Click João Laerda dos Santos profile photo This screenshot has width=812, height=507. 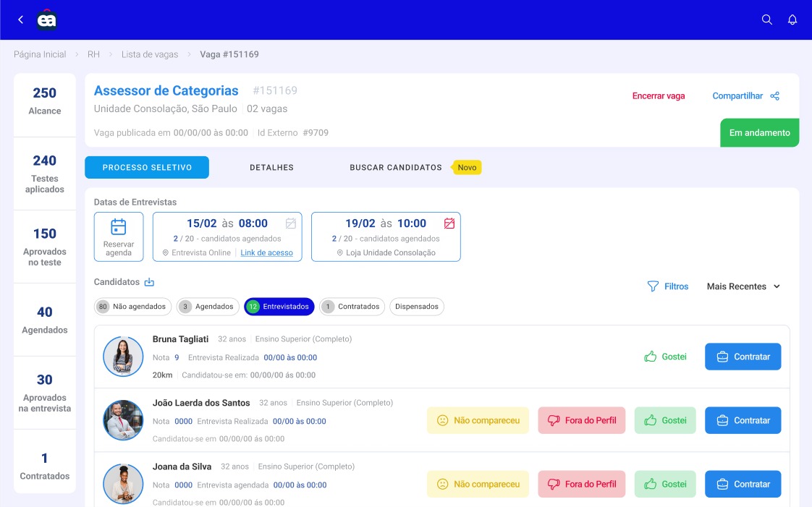(x=123, y=420)
